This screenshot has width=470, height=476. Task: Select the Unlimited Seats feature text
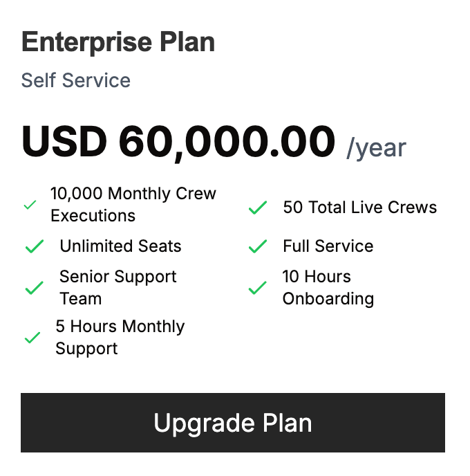120,246
